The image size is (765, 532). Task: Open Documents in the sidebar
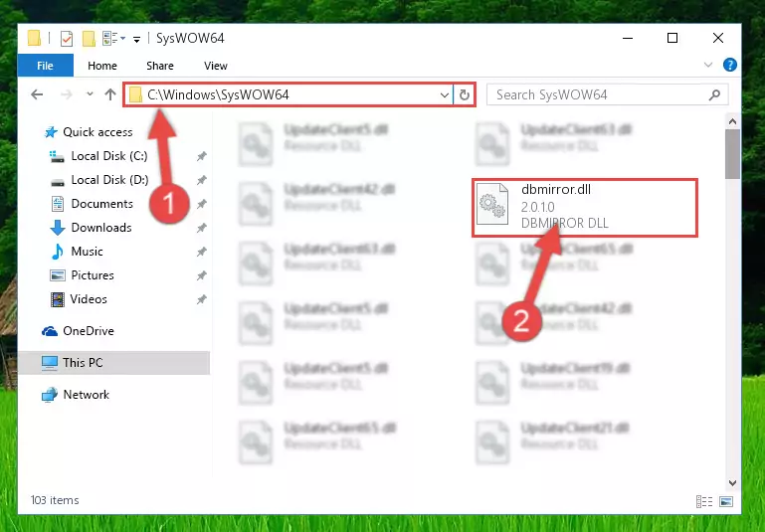click(101, 204)
